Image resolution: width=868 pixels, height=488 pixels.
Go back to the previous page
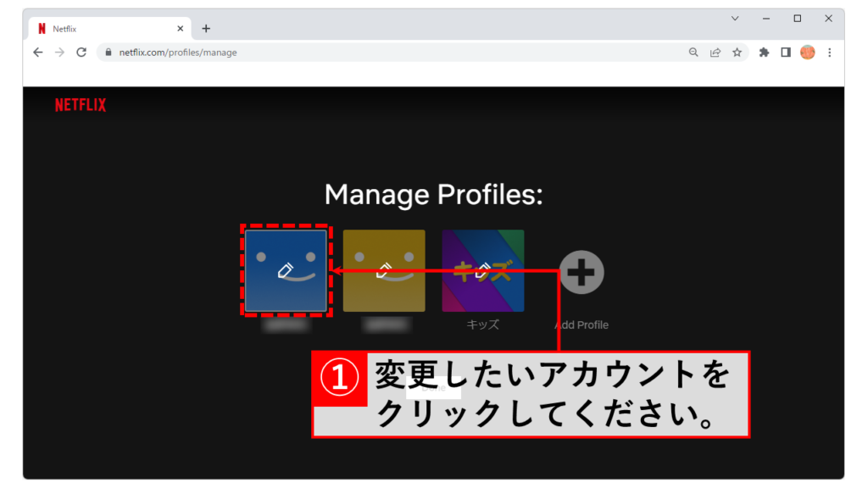(x=37, y=53)
